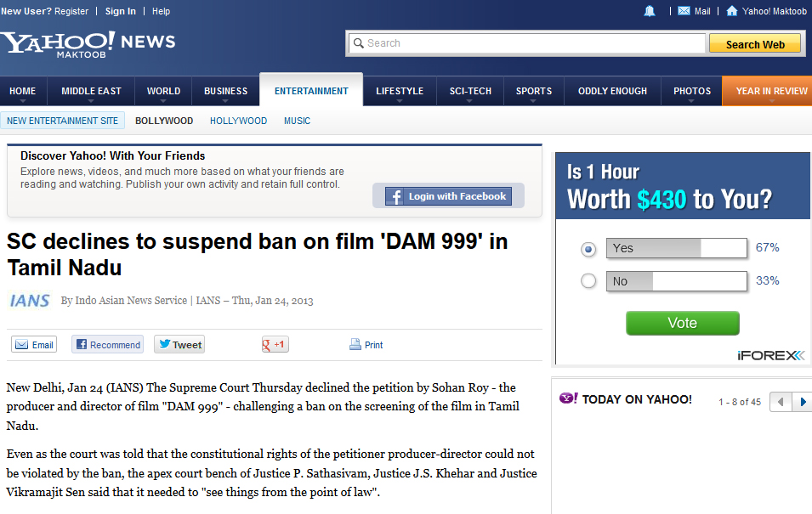812x514 pixels.
Task: Recommend the article on Facebook
Action: pyautogui.click(x=108, y=345)
